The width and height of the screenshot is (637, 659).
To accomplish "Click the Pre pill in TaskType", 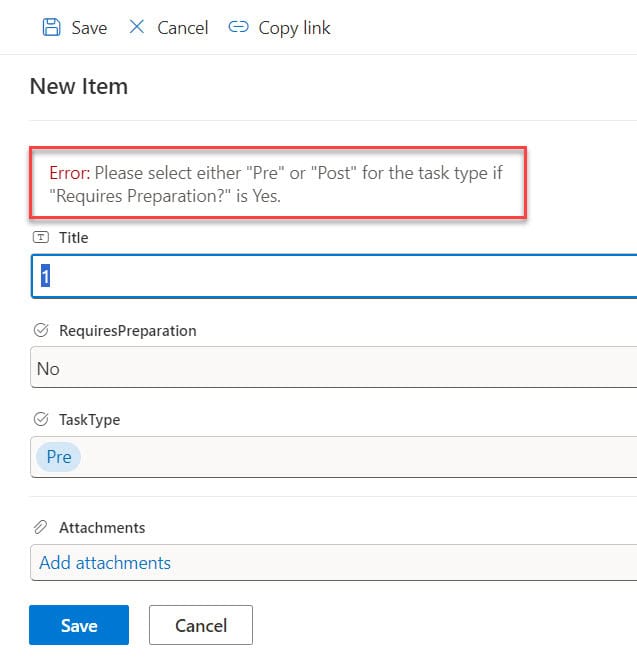I will [58, 457].
